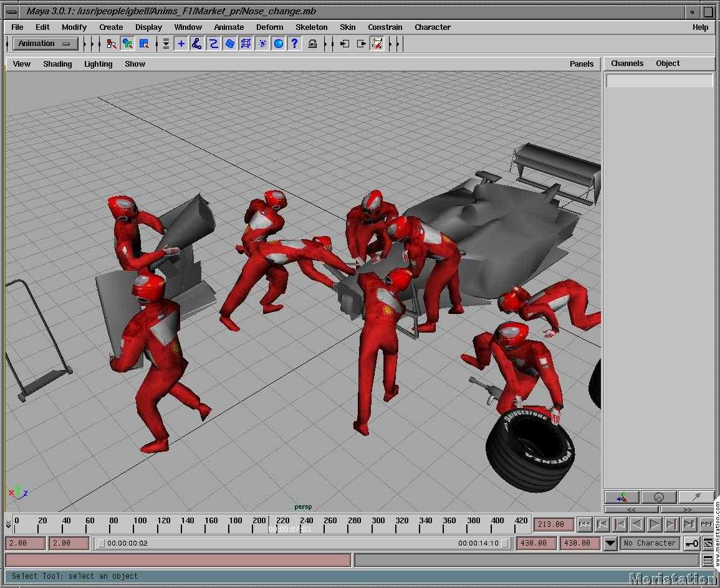Open the viewport Show menu
720x588 pixels.
coord(135,64)
